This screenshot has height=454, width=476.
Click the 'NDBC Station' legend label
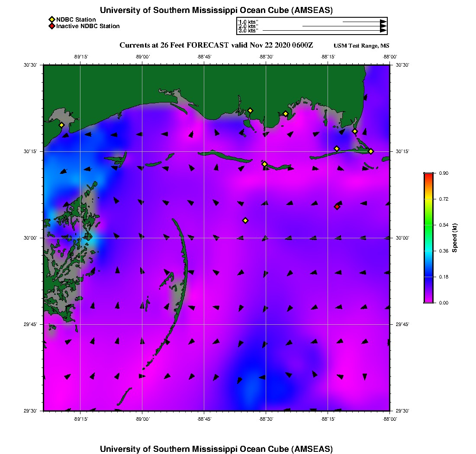coord(76,19)
